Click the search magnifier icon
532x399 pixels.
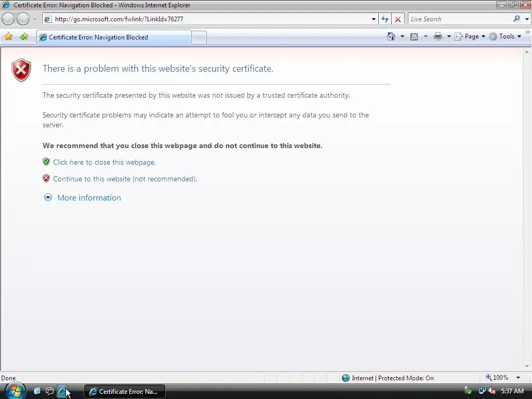[517, 19]
